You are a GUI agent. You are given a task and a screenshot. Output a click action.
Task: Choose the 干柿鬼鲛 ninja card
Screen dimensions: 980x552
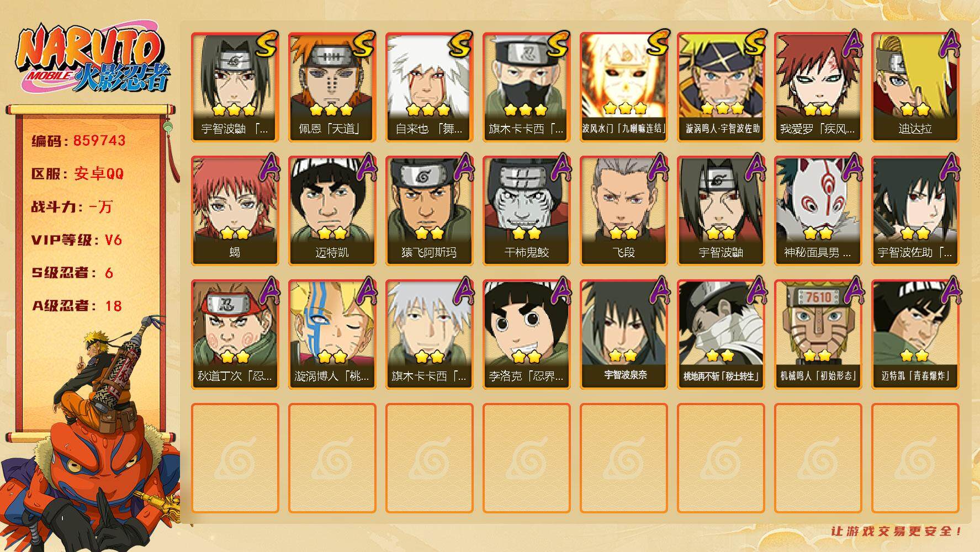point(526,211)
